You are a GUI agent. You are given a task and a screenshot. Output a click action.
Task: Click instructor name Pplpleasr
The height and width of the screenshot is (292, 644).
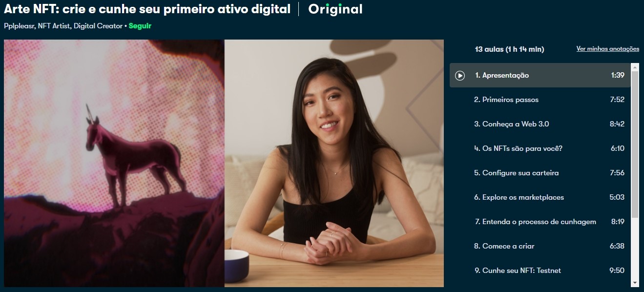[19, 26]
